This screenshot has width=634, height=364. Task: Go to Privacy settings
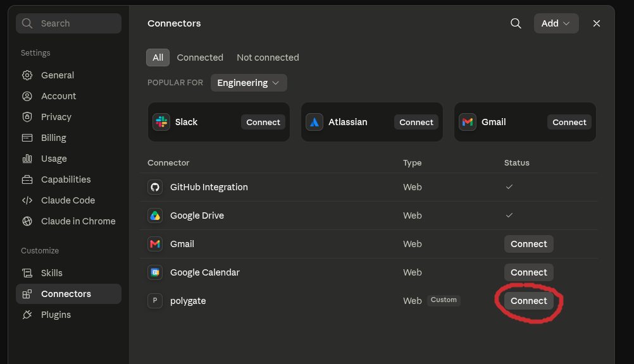68,117
